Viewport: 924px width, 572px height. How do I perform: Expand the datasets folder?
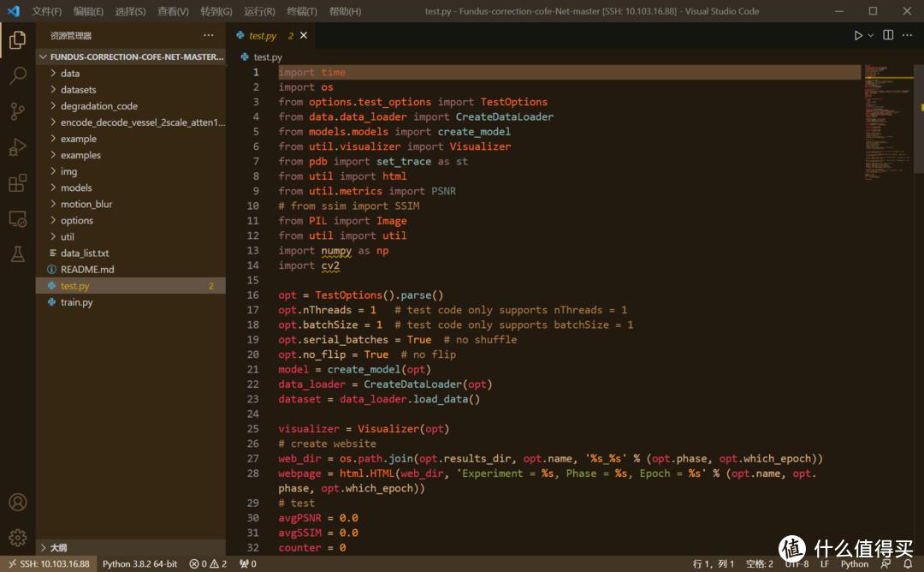[78, 90]
